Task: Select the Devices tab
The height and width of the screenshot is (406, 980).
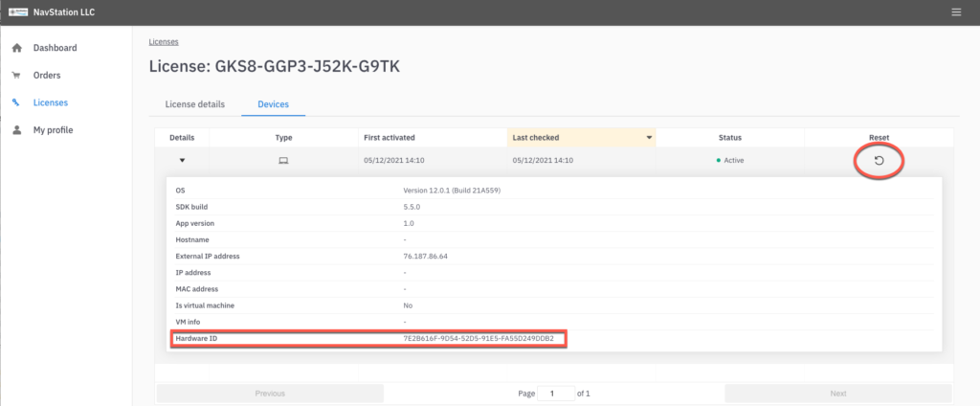Action: pyautogui.click(x=273, y=104)
